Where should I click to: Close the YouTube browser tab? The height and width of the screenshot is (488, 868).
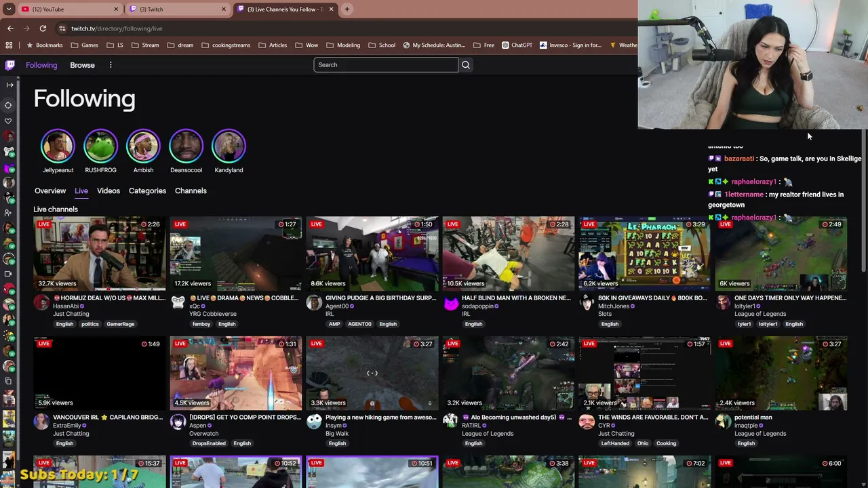point(116,9)
